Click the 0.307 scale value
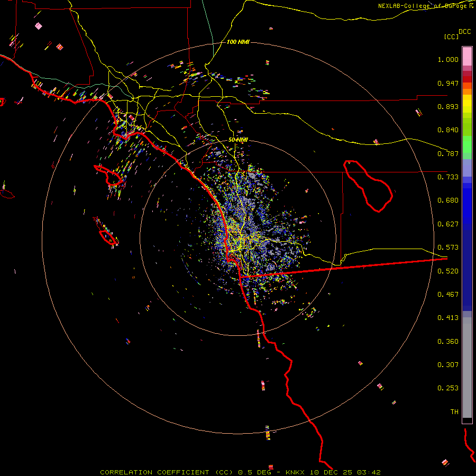Screen dimensions: 476x476 click(x=448, y=365)
